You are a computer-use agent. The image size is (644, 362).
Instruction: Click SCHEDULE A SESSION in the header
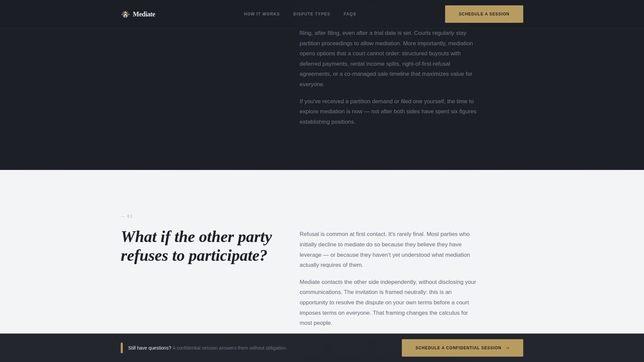[x=484, y=14]
